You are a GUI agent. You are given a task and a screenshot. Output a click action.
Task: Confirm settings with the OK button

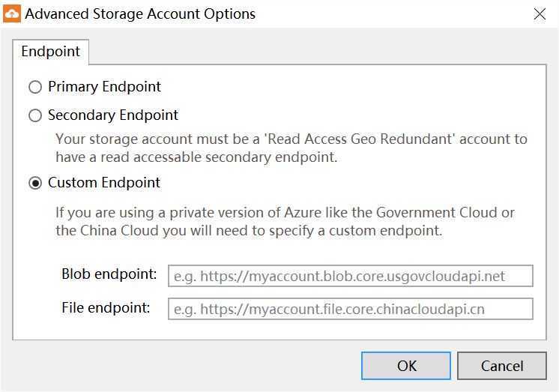click(406, 366)
